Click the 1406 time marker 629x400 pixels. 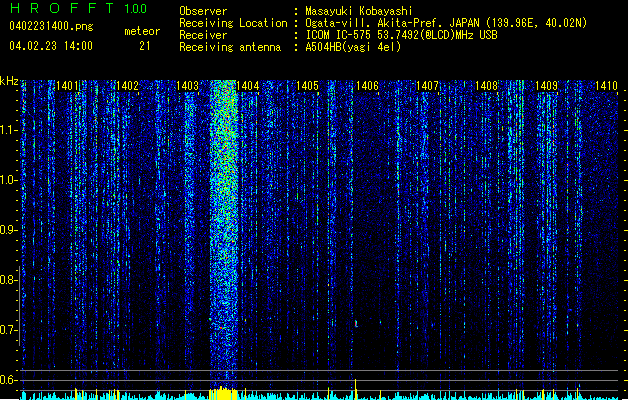click(367, 85)
